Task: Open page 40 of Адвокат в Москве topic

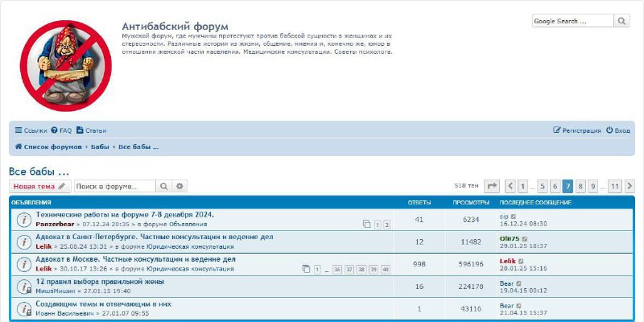Action: tap(386, 269)
